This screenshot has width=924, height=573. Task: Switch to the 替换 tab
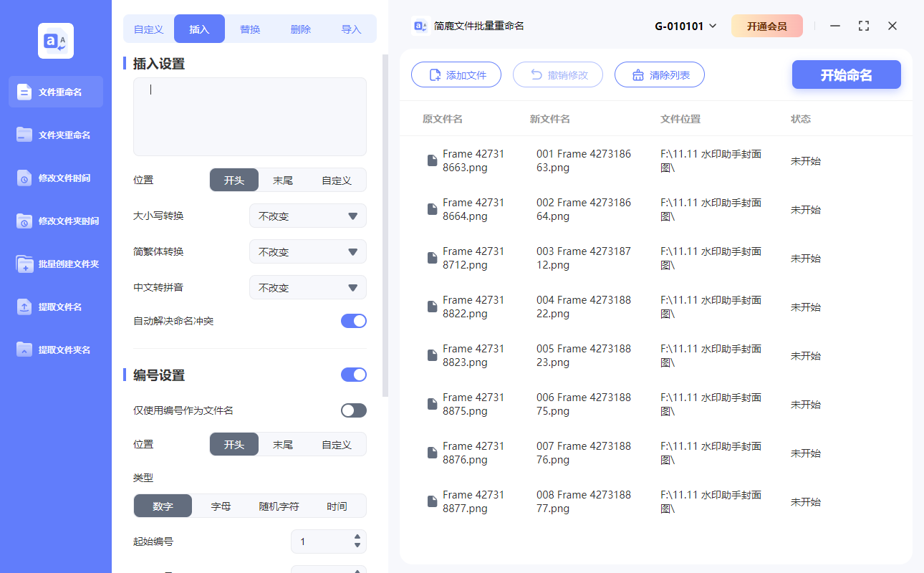pyautogui.click(x=250, y=29)
